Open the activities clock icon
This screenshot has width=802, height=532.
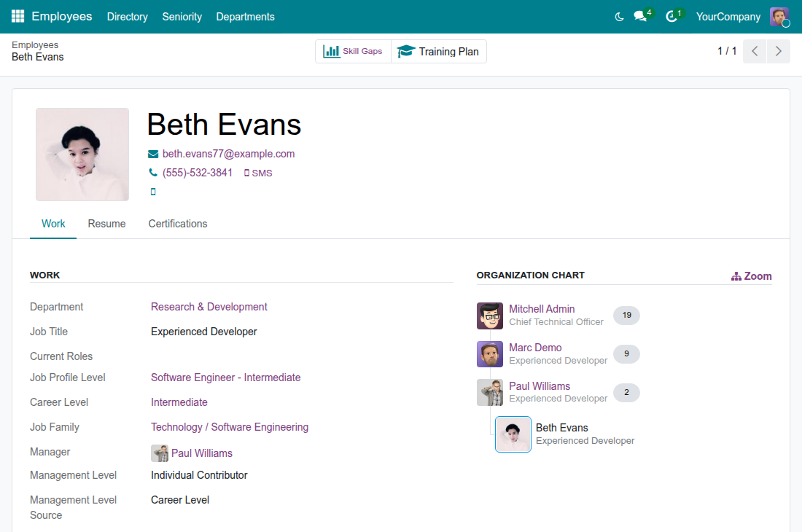(x=671, y=16)
